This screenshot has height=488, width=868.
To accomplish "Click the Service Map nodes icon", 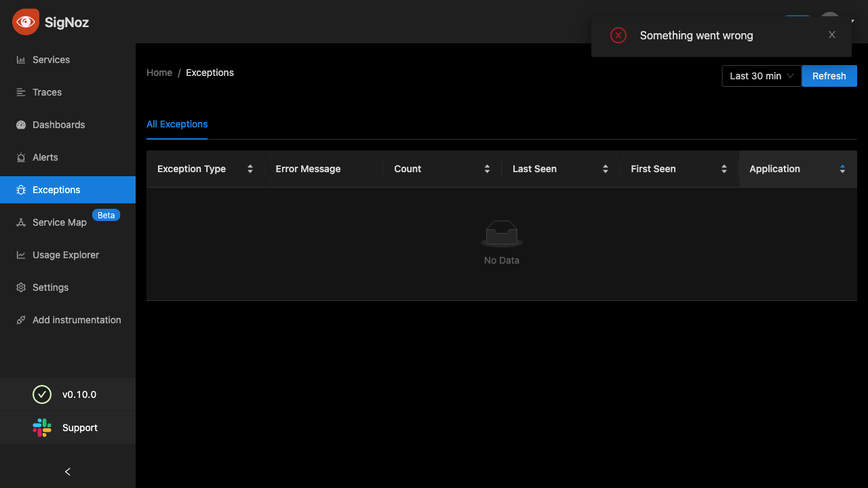I will (21, 222).
